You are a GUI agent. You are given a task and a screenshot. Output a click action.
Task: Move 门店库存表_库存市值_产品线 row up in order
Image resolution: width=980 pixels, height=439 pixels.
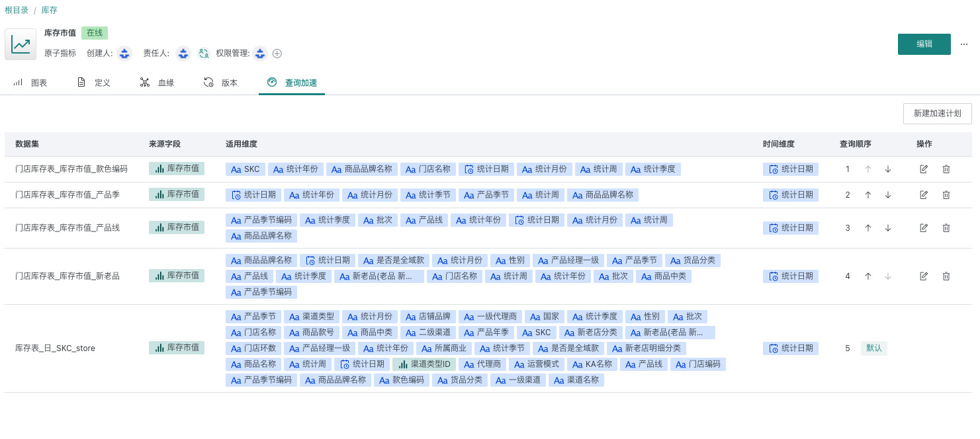[868, 227]
